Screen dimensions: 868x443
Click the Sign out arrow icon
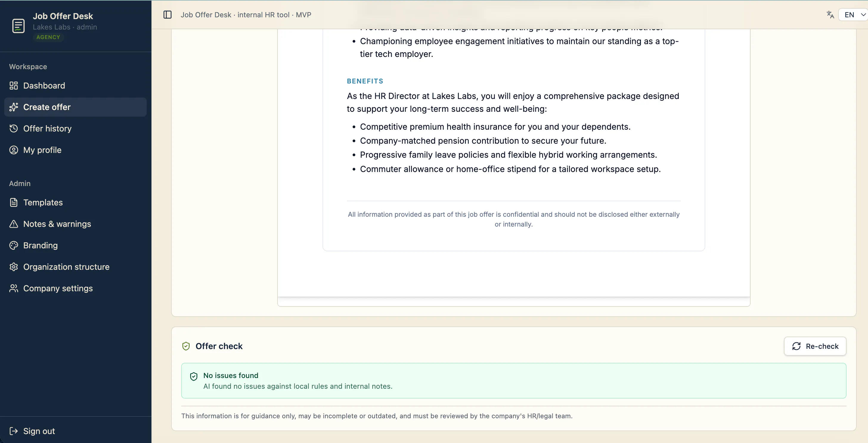(x=13, y=431)
